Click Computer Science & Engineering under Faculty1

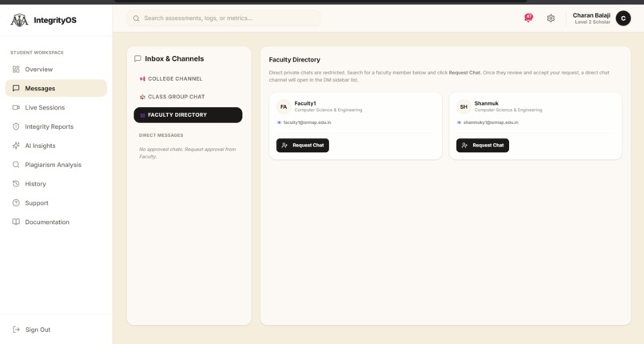328,110
